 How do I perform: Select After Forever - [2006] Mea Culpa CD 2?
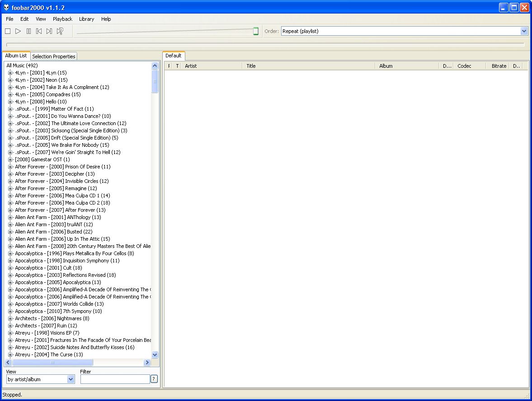62,203
